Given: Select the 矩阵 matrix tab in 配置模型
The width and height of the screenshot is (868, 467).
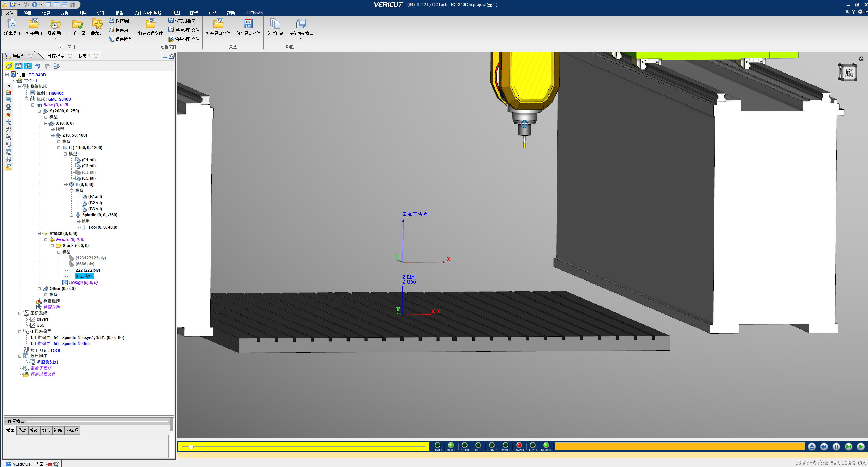Looking at the screenshot, I should pos(58,430).
